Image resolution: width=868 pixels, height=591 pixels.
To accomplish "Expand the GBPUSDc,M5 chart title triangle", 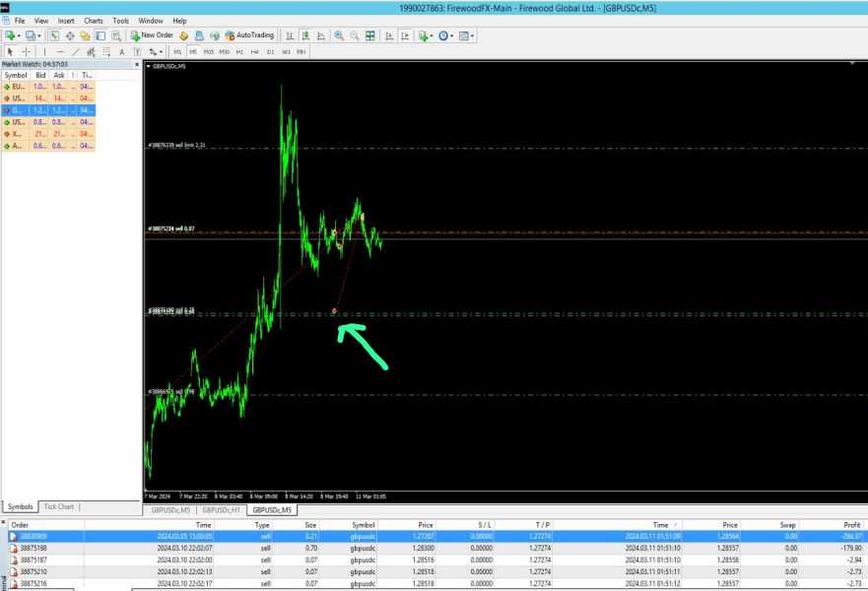I will click(x=149, y=66).
